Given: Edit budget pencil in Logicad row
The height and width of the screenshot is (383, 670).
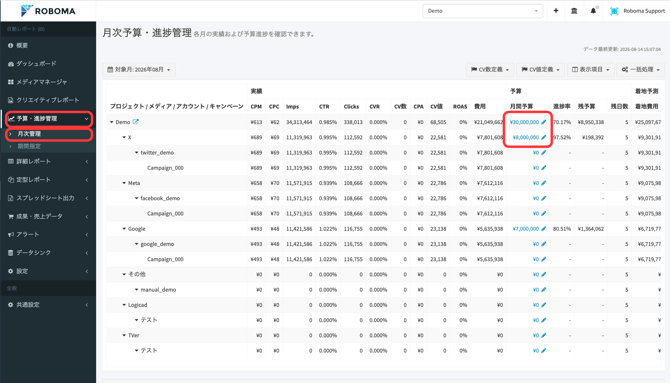Looking at the screenshot, I should pos(544,305).
